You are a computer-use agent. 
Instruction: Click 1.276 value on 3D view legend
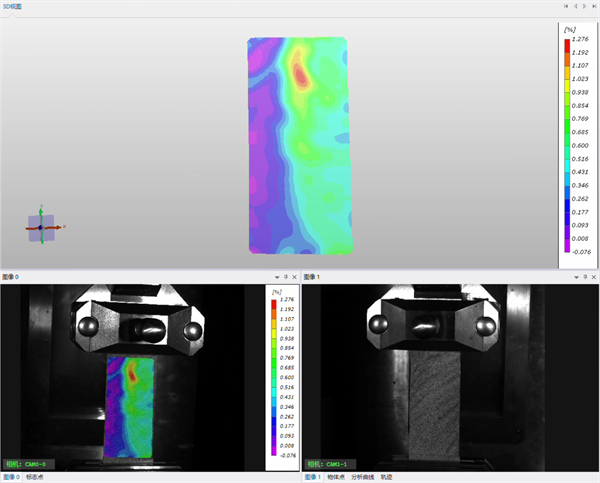pos(580,39)
